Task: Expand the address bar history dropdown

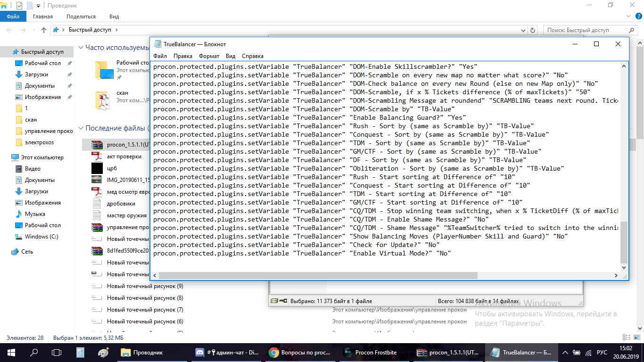Action: click(x=522, y=30)
